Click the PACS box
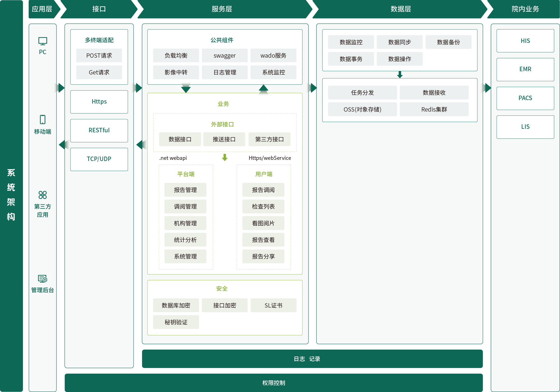The image size is (560, 392). coord(525,98)
